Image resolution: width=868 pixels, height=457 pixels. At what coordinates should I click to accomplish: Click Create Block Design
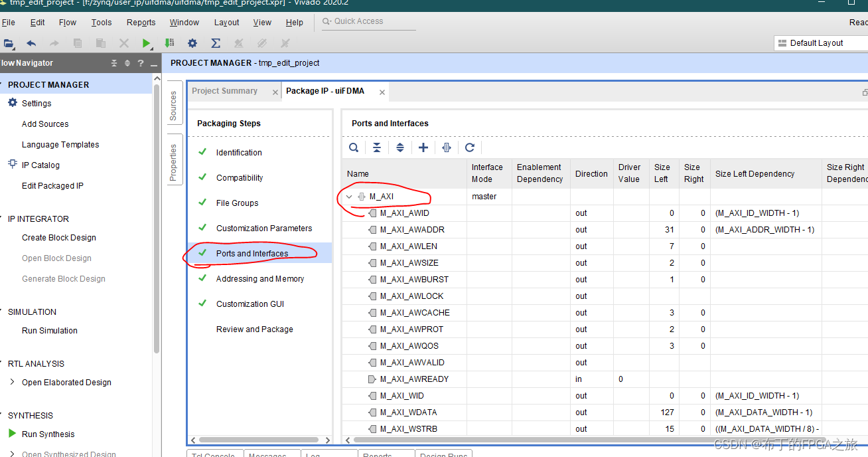[59, 238]
